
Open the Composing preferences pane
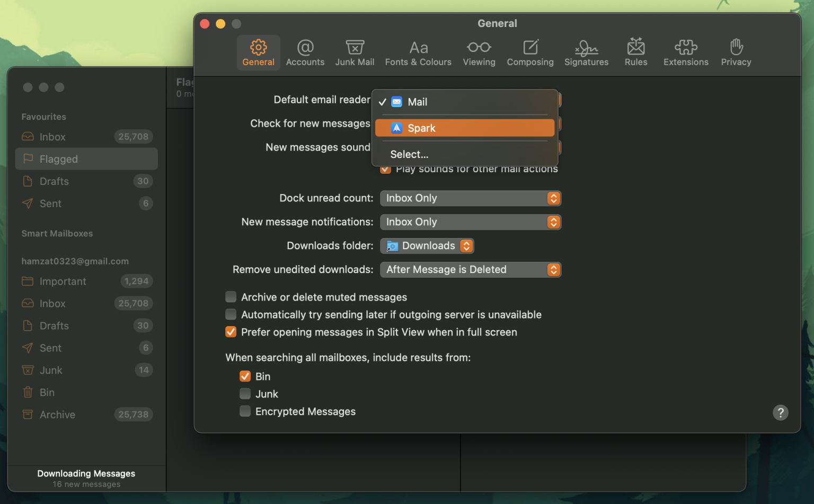pyautogui.click(x=530, y=52)
